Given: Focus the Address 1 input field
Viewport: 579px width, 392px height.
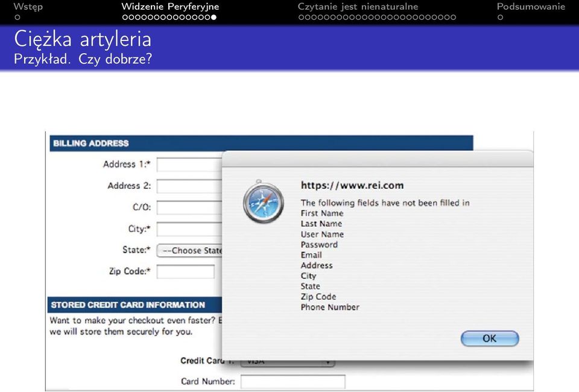Looking at the screenshot, I should [x=189, y=165].
